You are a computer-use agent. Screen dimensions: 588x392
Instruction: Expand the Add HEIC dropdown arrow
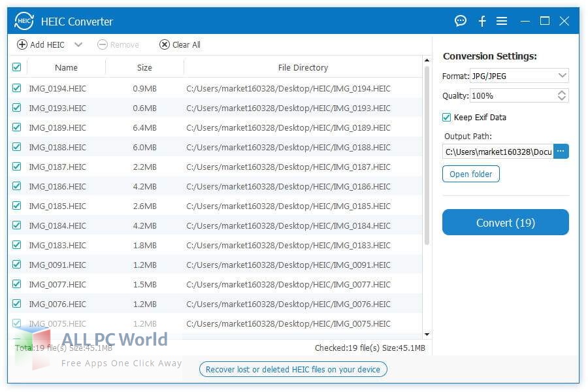[78, 44]
